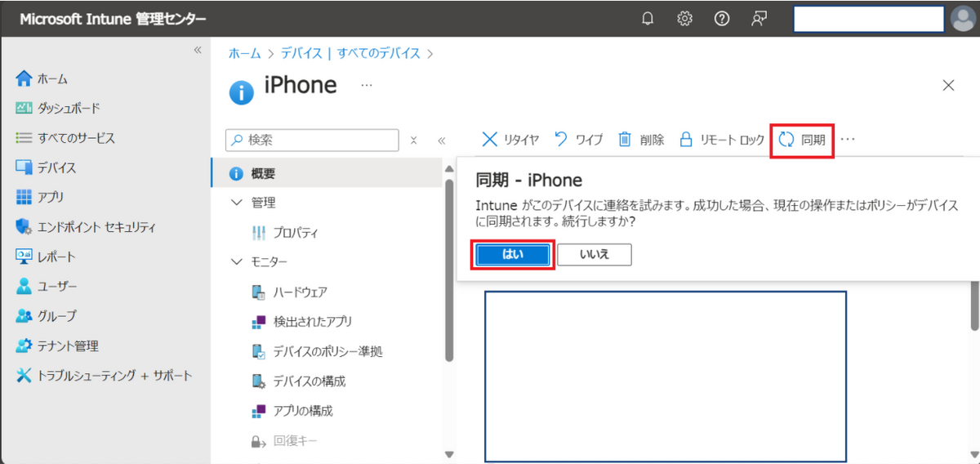Open レポート in the sidebar
This screenshot has width=980, height=464.
click(46, 257)
